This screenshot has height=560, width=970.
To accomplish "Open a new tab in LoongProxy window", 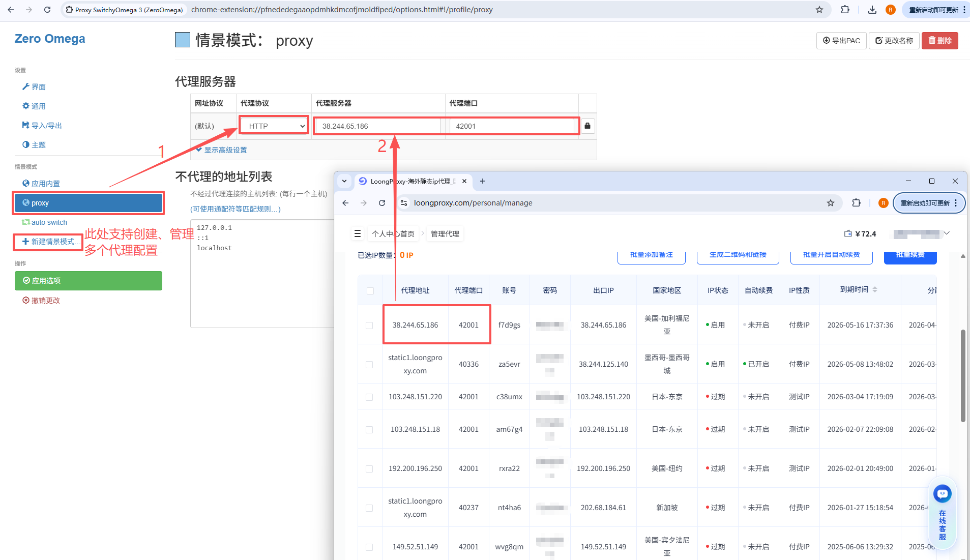I will coord(482,181).
